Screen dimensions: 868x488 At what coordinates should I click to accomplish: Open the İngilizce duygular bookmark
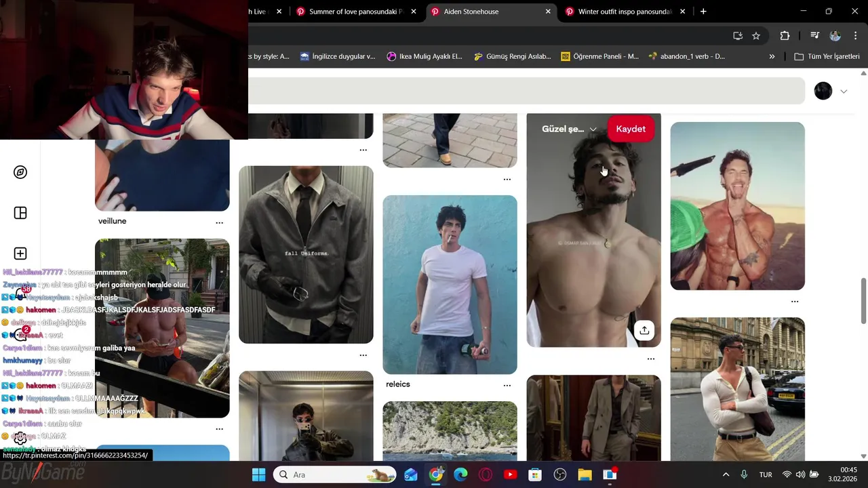click(338, 56)
